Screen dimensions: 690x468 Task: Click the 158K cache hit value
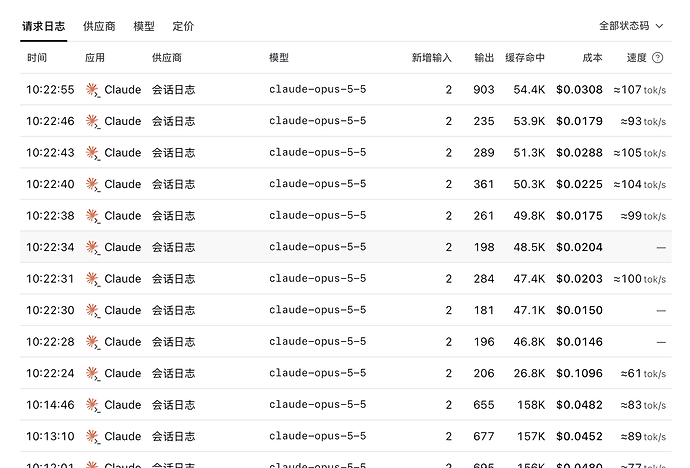(531, 405)
